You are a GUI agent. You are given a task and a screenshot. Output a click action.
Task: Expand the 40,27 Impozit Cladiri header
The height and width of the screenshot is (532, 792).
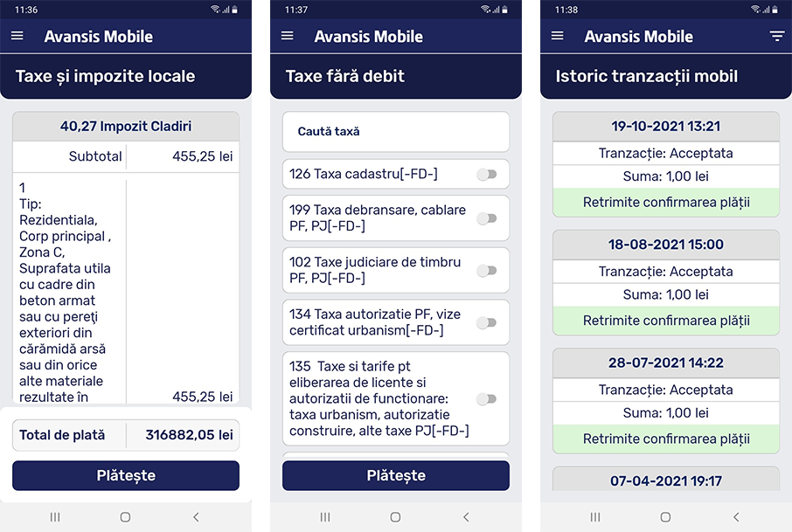coord(126,127)
